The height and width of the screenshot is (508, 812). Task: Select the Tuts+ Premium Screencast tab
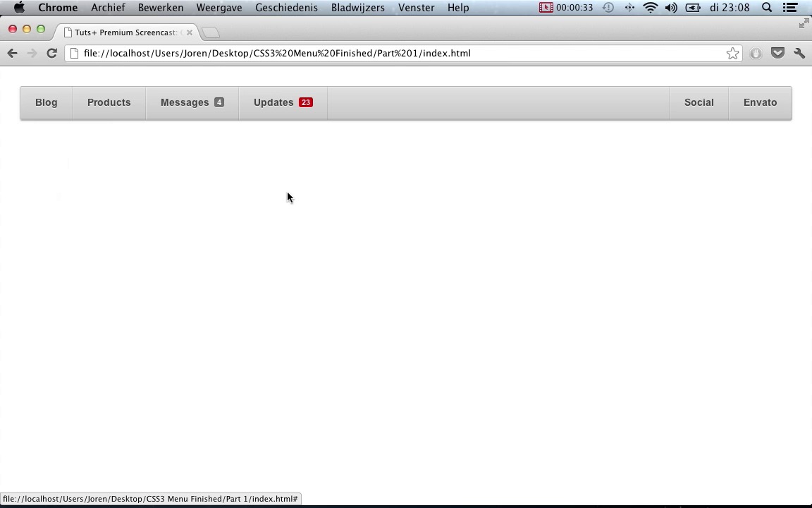click(126, 32)
